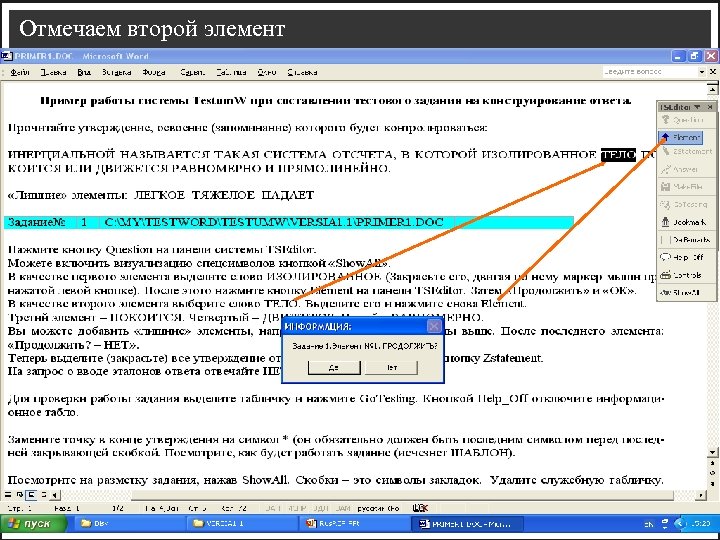This screenshot has width=720, height=540.
Task: Open the Сервис menu
Action: [x=192, y=72]
